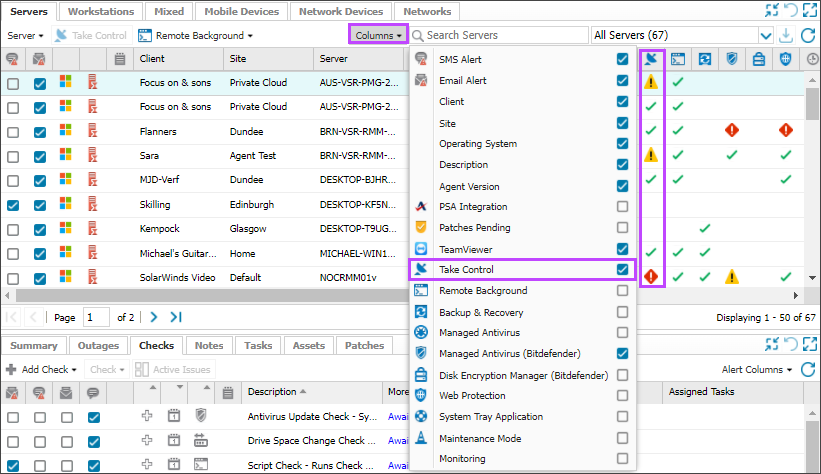
Task: Switch to the Workstations tab
Action: click(101, 12)
